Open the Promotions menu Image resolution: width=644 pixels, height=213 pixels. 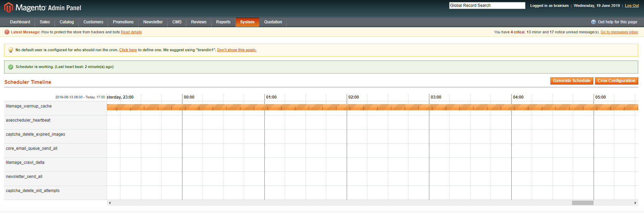pos(123,22)
